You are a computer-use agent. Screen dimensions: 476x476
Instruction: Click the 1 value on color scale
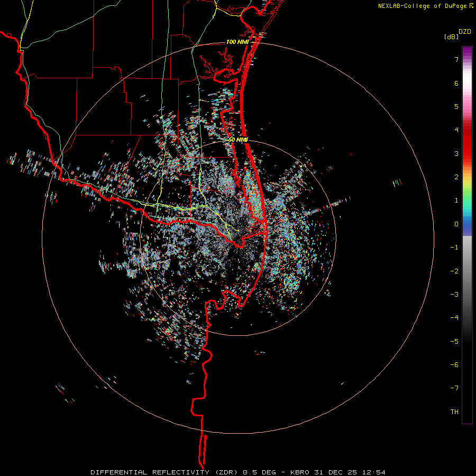456,200
